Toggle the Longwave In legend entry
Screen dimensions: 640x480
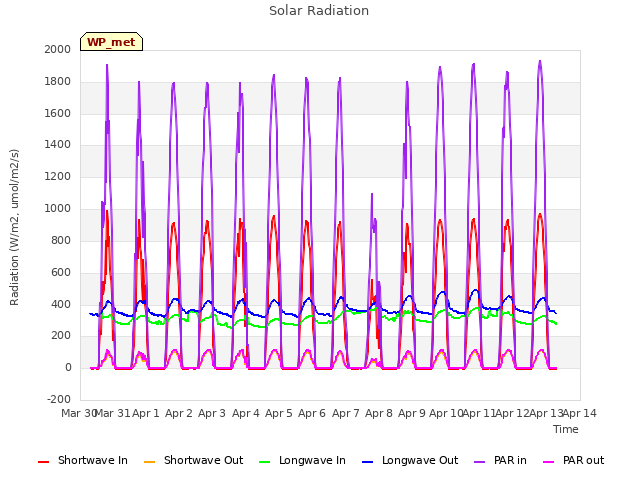click(x=302, y=460)
